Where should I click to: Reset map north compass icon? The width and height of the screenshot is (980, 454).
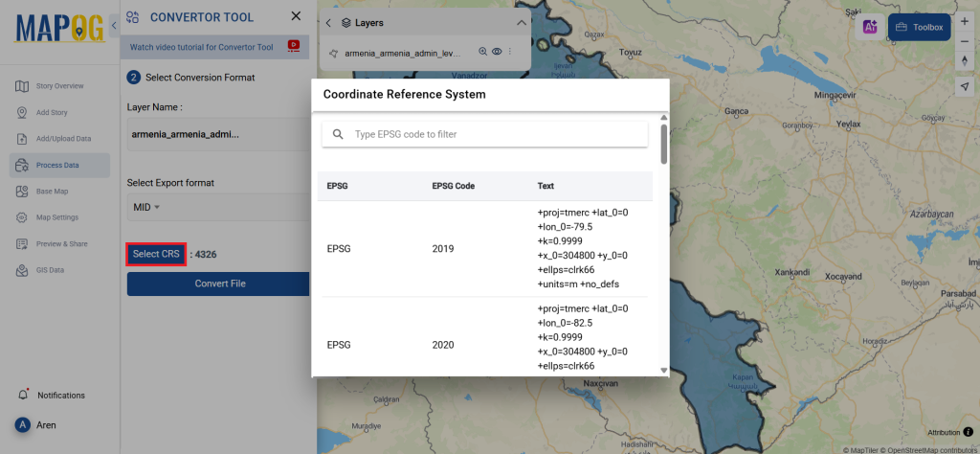point(965,60)
